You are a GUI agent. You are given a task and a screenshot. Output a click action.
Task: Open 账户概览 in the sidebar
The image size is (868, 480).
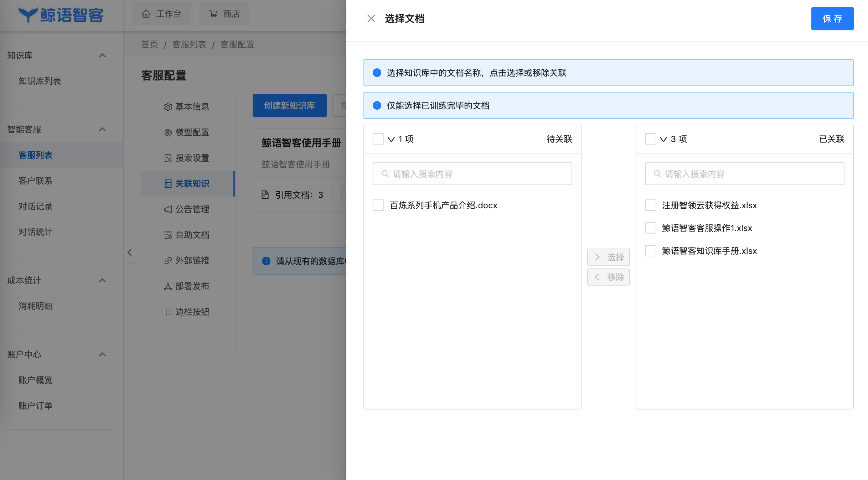[x=36, y=380]
